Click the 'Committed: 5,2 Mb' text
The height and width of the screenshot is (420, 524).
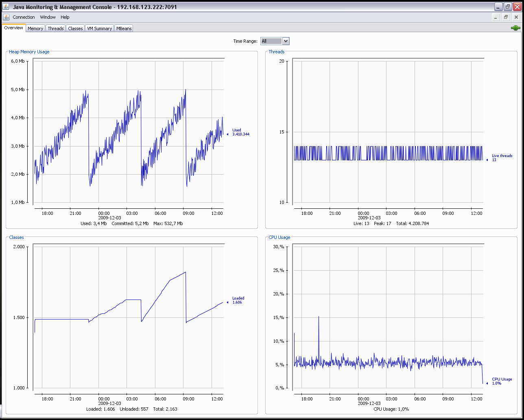pos(130,223)
